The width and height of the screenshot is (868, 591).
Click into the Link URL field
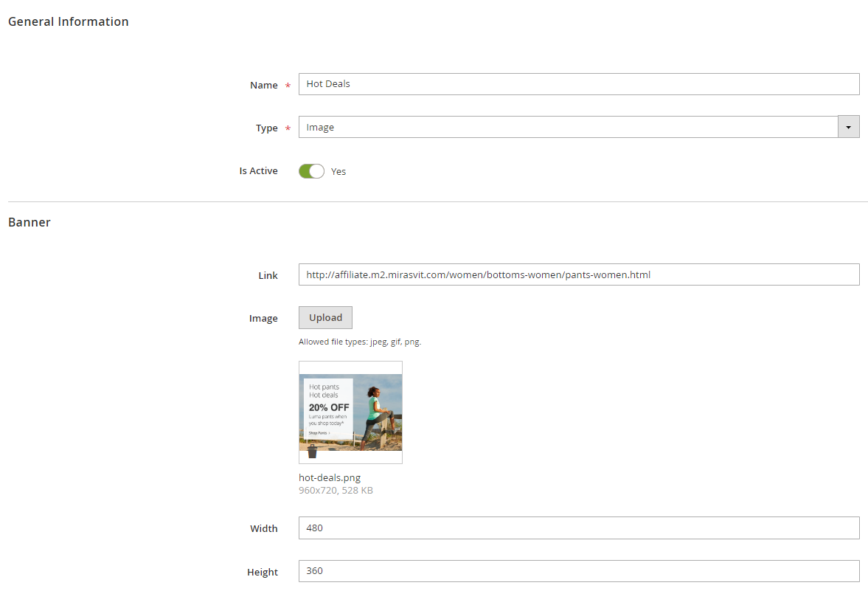(578, 274)
